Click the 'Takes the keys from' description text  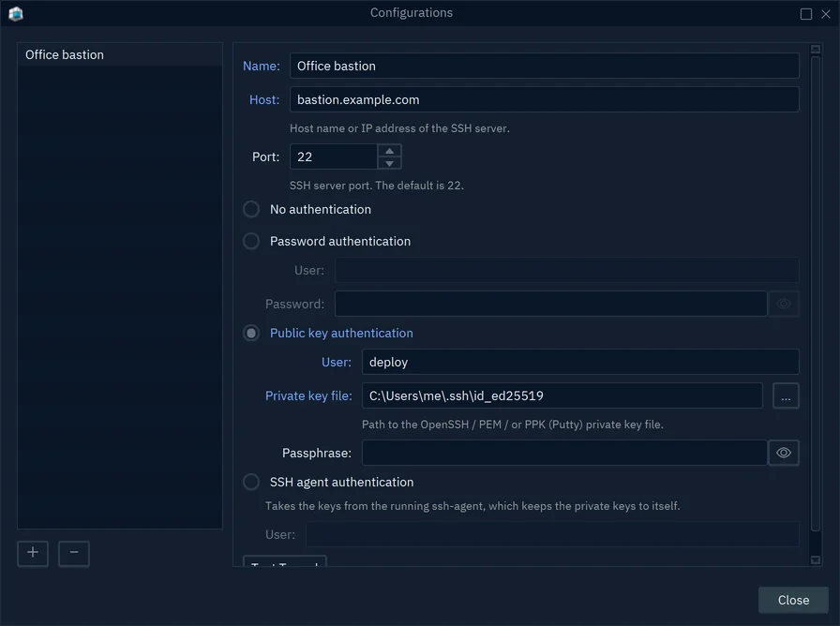pos(472,506)
